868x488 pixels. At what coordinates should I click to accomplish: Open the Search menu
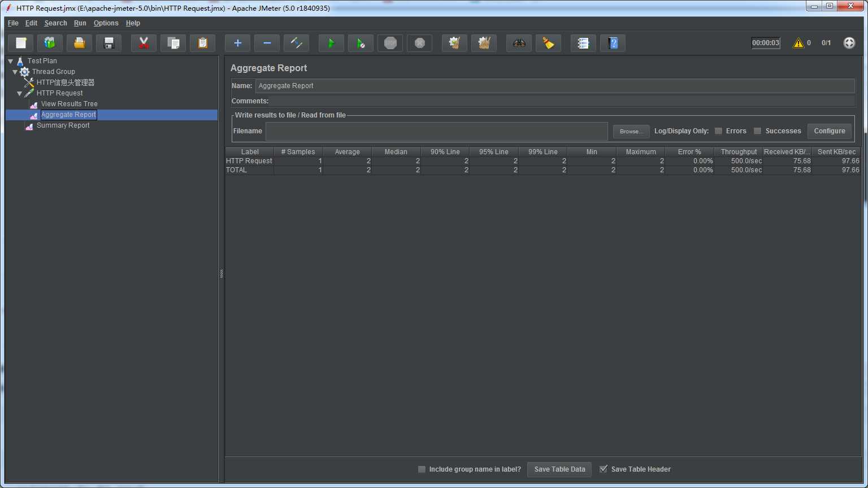pos(55,23)
